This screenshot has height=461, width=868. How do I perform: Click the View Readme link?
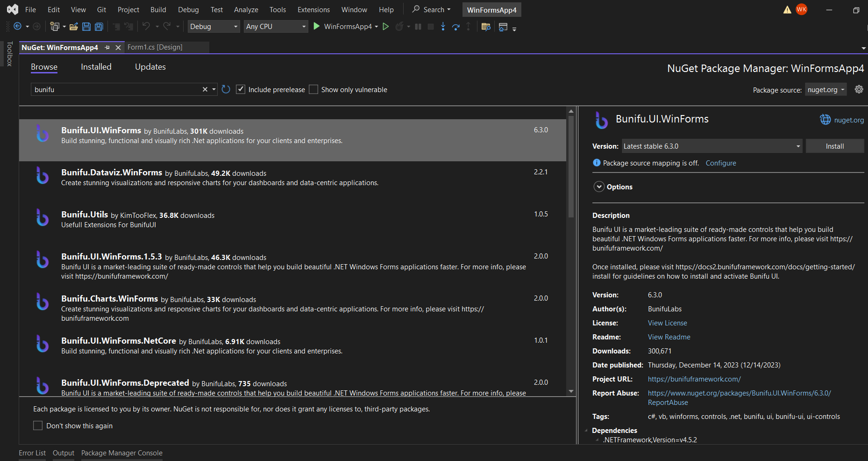pos(669,337)
